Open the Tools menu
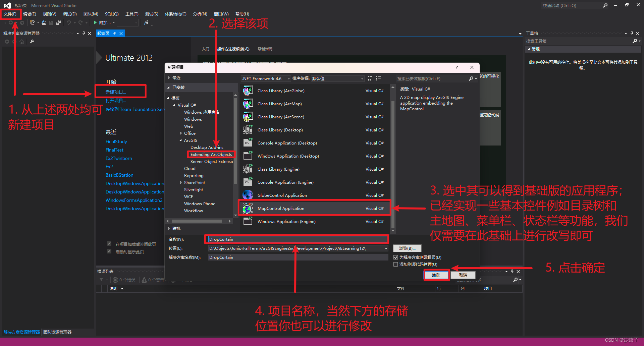644x346 pixels. tap(132, 14)
